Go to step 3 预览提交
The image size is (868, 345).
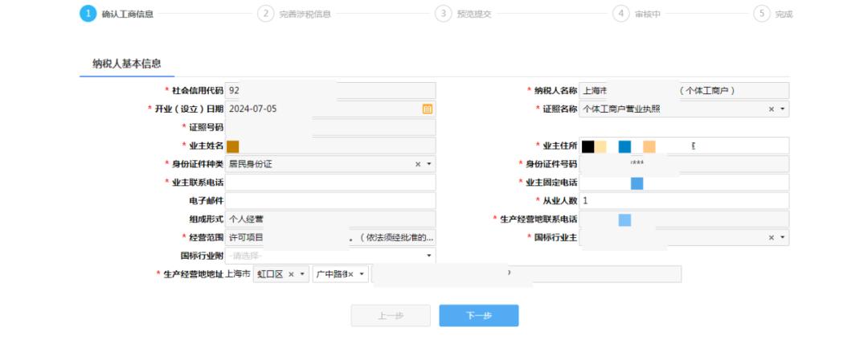click(464, 14)
